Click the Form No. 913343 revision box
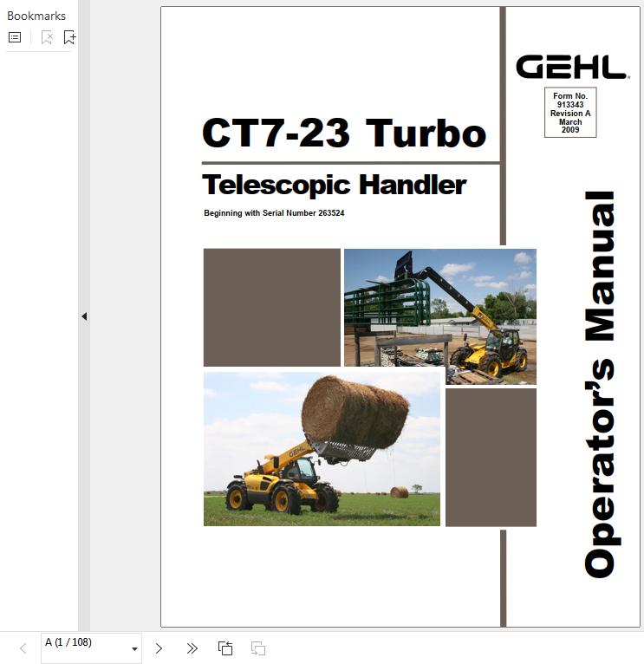The width and height of the screenshot is (644, 664). point(570,112)
